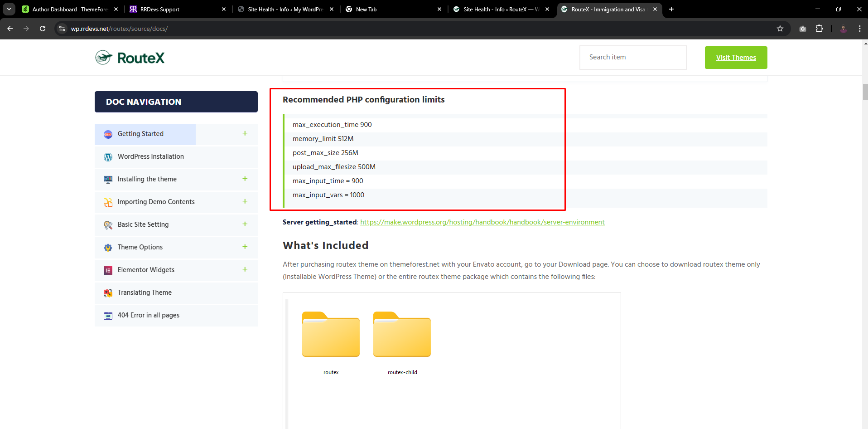Open the tab search dropdown arrow
This screenshot has height=429, width=868.
[9, 9]
